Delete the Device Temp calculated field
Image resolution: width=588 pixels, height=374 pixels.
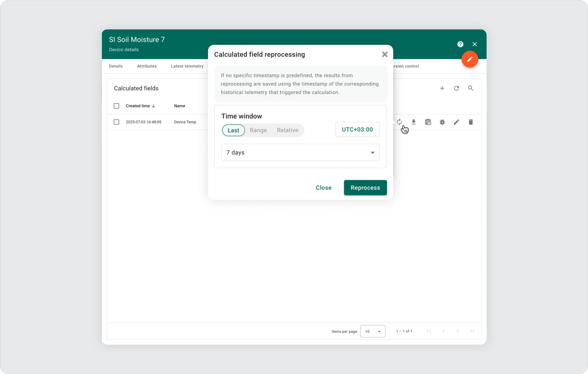point(471,122)
